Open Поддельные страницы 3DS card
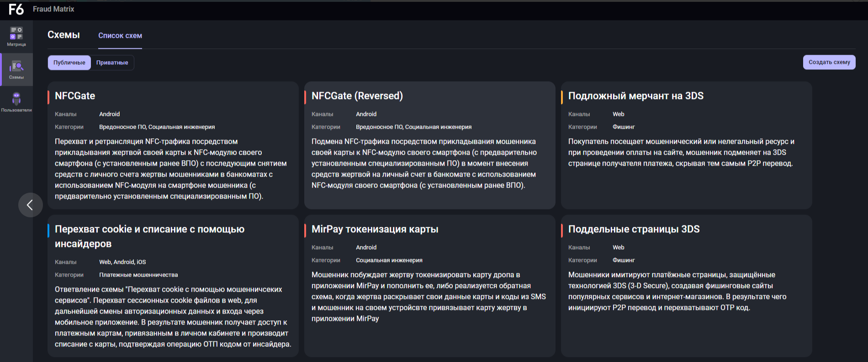 point(634,229)
